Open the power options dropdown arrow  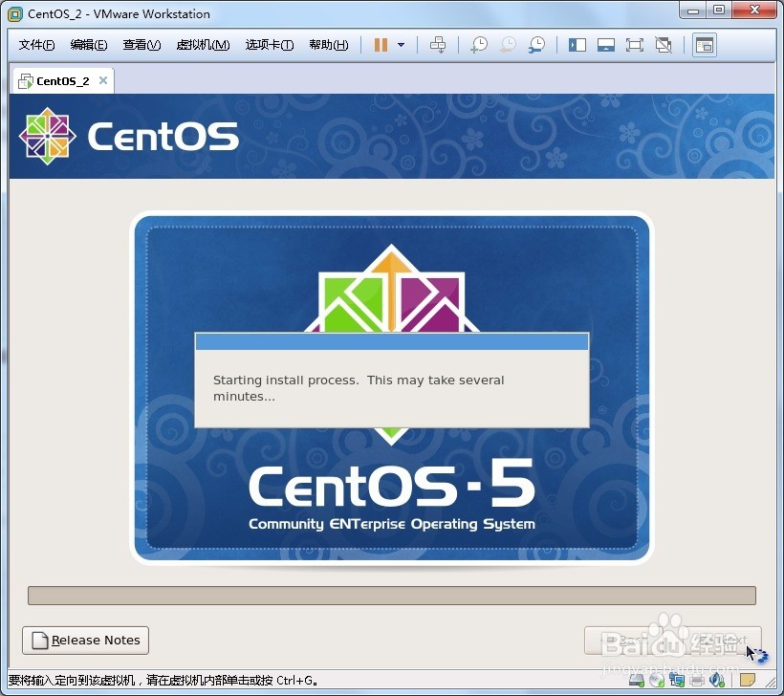[401, 45]
